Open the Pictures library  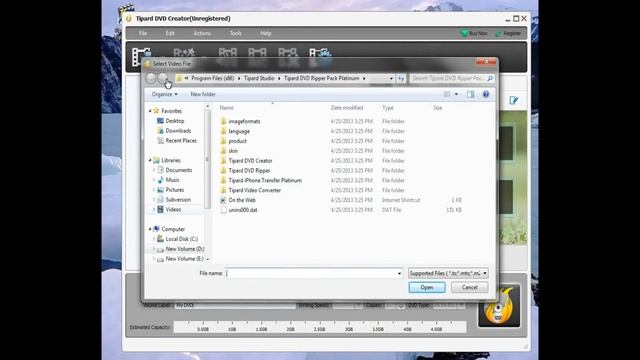(x=175, y=190)
